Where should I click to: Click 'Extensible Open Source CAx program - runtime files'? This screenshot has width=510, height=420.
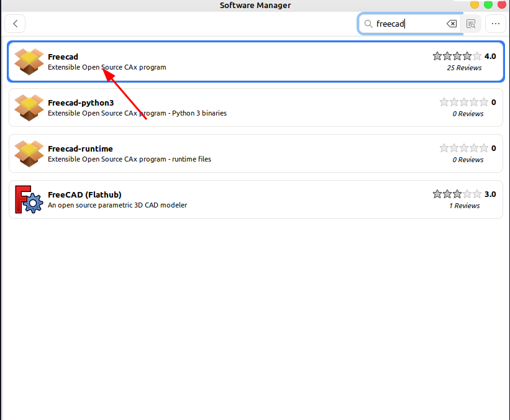click(x=129, y=159)
